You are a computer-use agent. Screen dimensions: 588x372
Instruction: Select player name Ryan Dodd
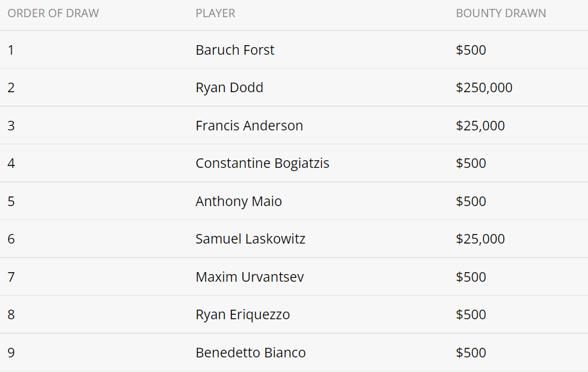[x=229, y=88]
